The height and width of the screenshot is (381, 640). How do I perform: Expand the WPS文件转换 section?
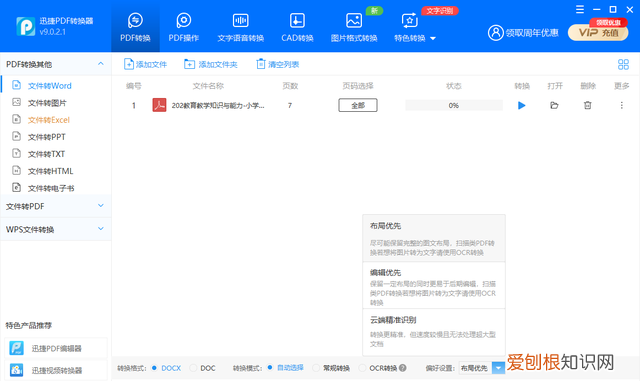(56, 229)
